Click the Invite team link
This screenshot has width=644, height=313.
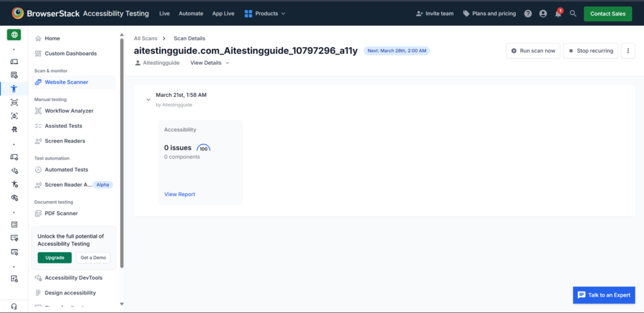click(x=435, y=14)
